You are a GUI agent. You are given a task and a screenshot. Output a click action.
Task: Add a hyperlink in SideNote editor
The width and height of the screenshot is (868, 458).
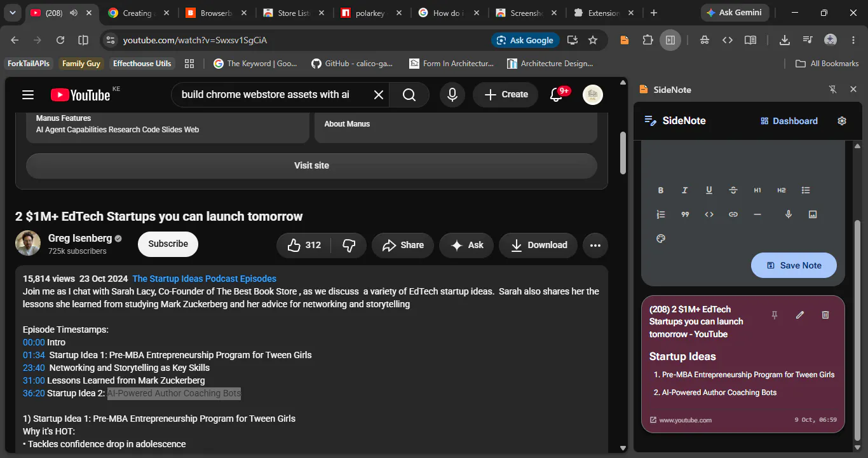point(733,214)
